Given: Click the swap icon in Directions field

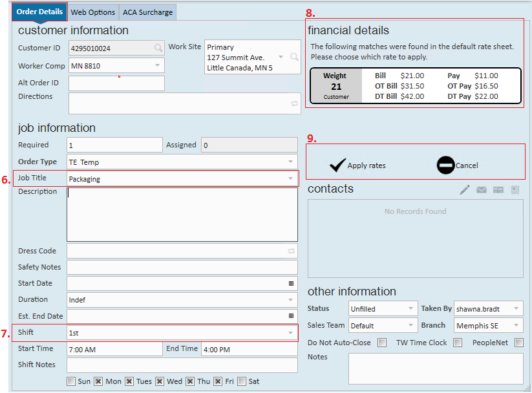Looking at the screenshot, I should pyautogui.click(x=294, y=103).
